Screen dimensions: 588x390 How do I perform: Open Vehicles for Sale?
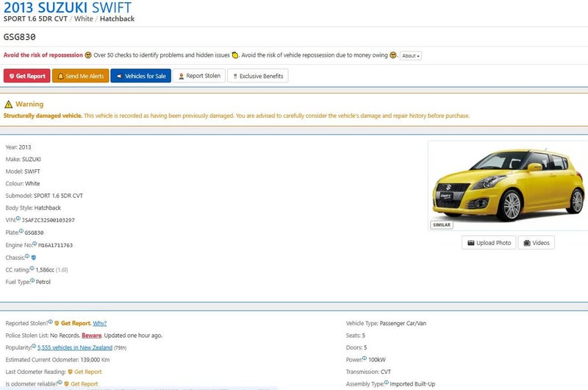click(140, 76)
